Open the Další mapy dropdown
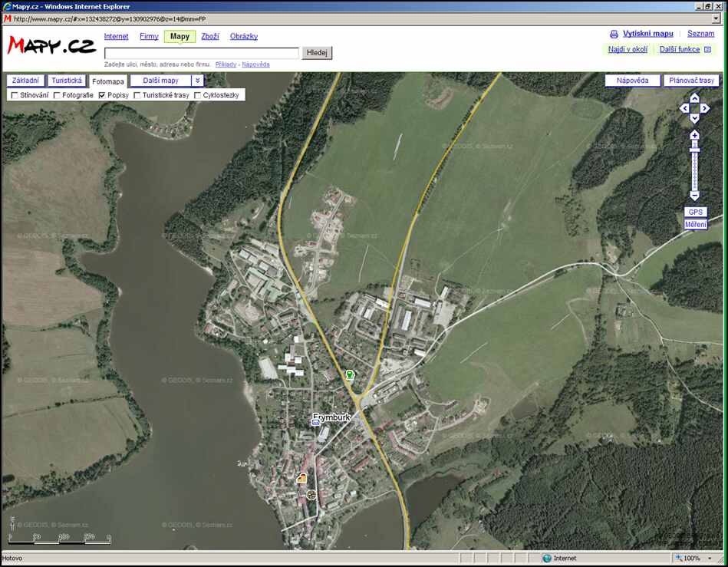 click(x=160, y=81)
